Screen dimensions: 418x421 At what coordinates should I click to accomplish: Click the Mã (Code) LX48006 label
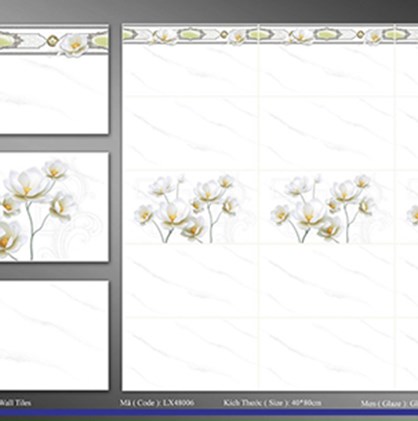coord(157,403)
